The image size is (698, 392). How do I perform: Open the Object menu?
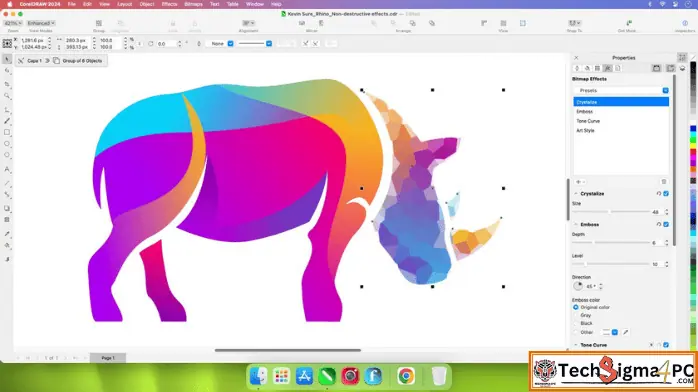click(x=146, y=4)
